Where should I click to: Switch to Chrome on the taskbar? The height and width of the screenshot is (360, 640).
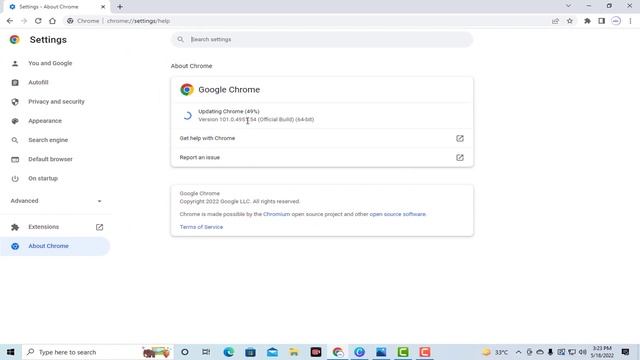point(338,352)
